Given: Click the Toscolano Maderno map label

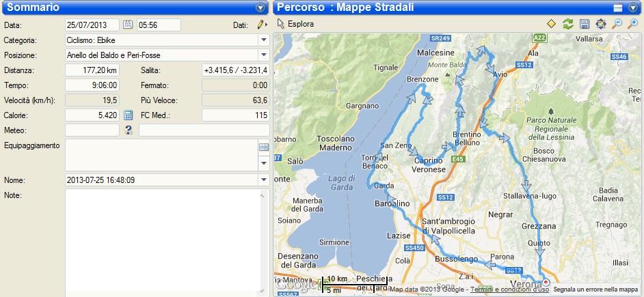Looking at the screenshot, I should (335, 143).
